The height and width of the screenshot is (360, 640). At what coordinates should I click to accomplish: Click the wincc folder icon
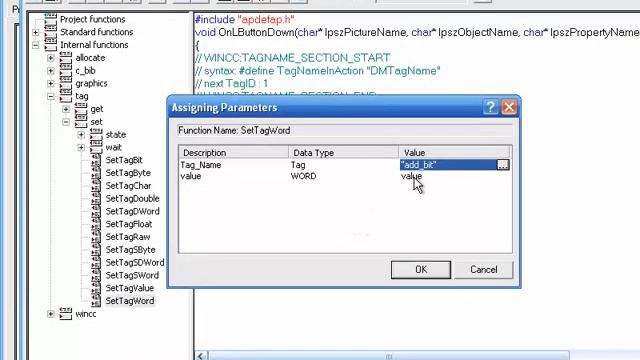tap(66, 313)
